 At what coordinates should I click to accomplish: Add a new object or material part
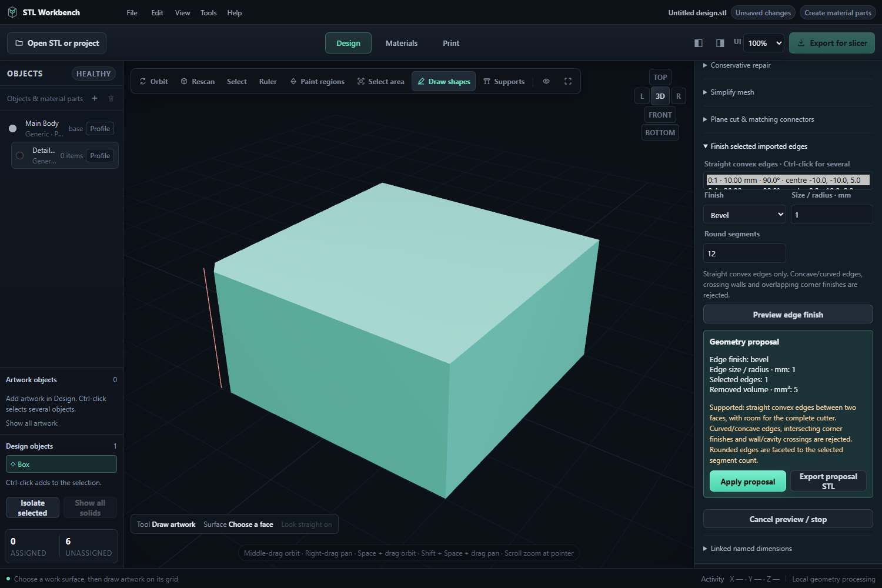click(95, 98)
